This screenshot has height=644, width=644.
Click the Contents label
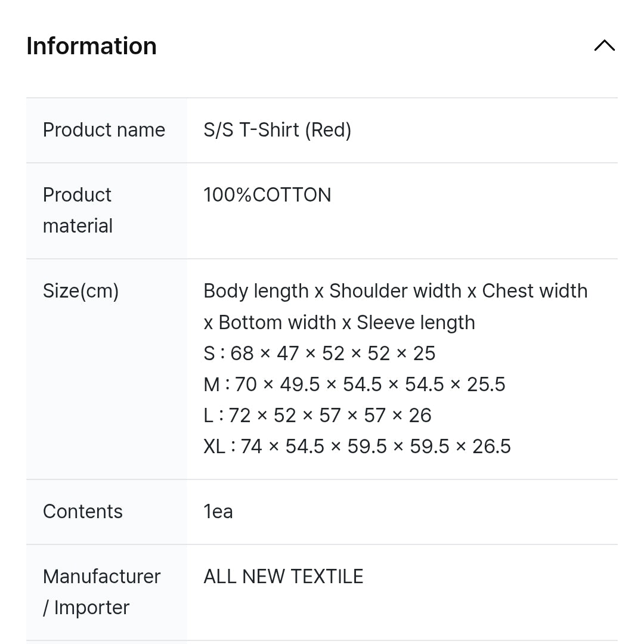tap(82, 512)
